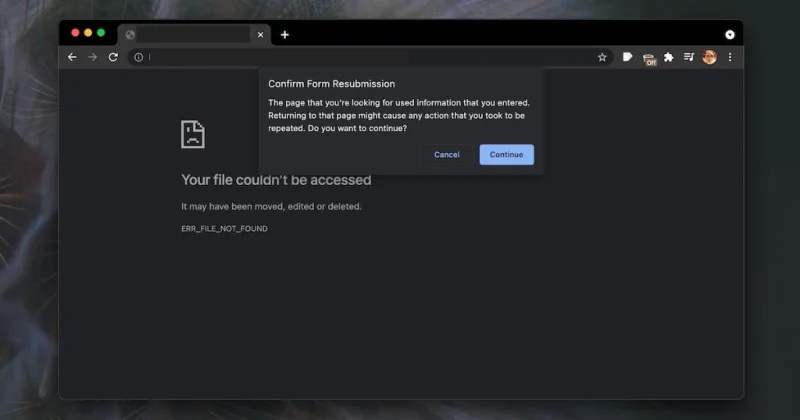This screenshot has width=800, height=420.
Task: Click the yellow minimize window button
Action: tap(88, 33)
